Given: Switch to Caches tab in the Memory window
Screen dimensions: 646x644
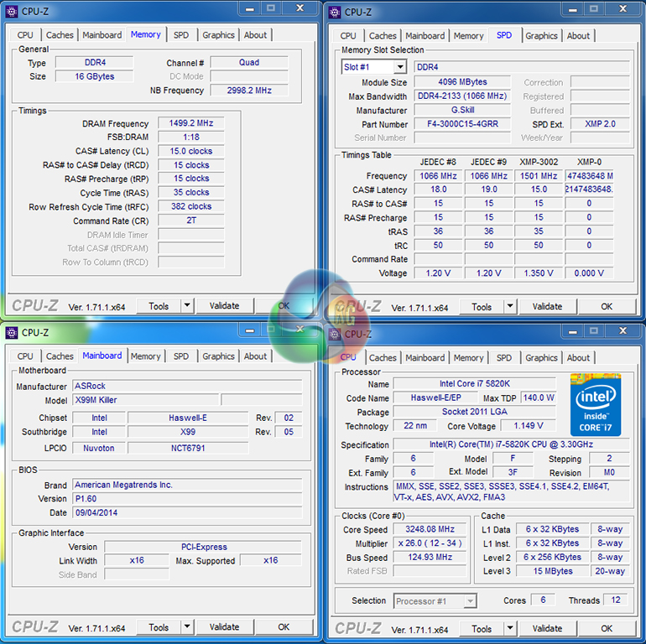Looking at the screenshot, I should click(60, 35).
